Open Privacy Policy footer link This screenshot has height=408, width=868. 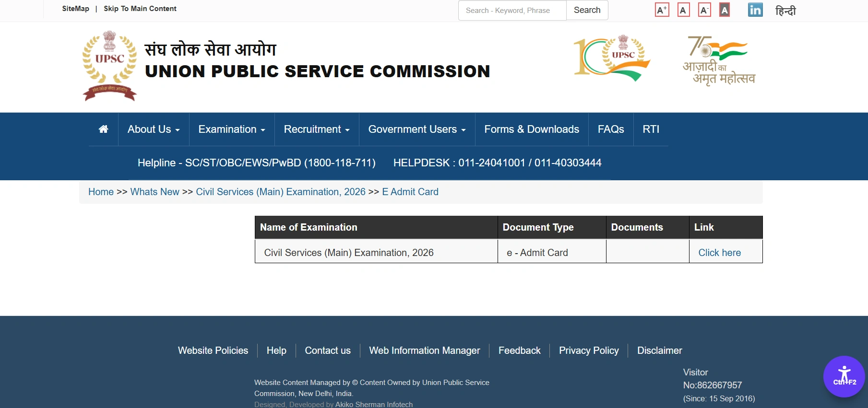point(589,350)
